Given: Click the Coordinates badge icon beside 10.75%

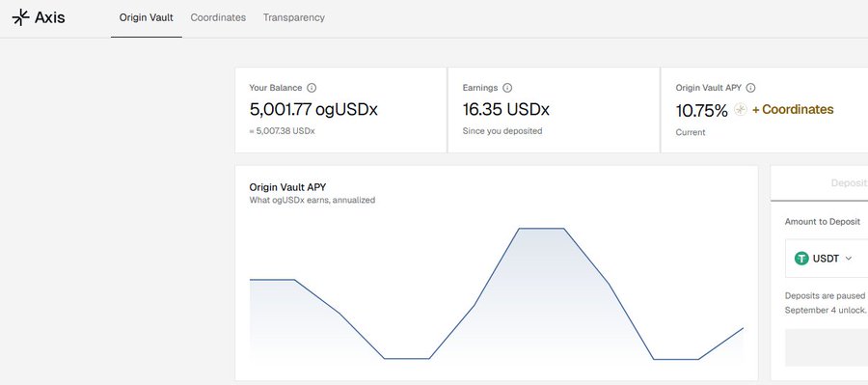Looking at the screenshot, I should [741, 110].
